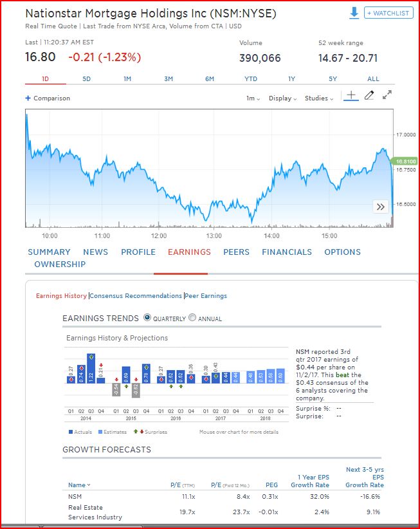420x529 pixels.
Task: Add NSM to watchlist
Action: [x=387, y=13]
